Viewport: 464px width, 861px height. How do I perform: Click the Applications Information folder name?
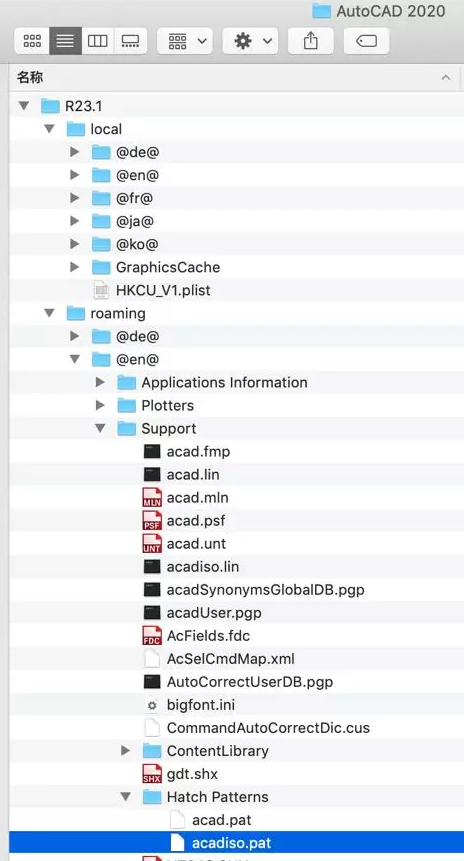coord(225,383)
